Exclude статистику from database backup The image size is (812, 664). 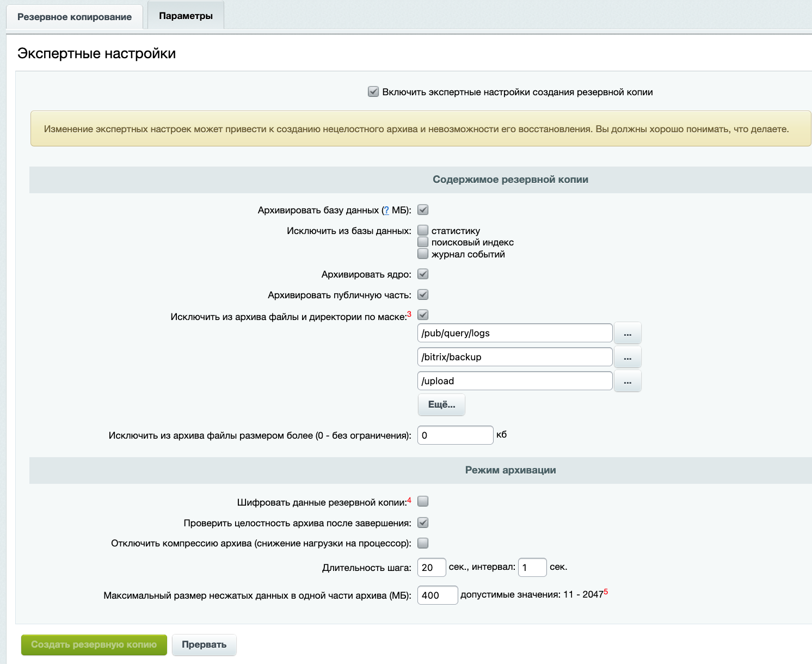423,230
